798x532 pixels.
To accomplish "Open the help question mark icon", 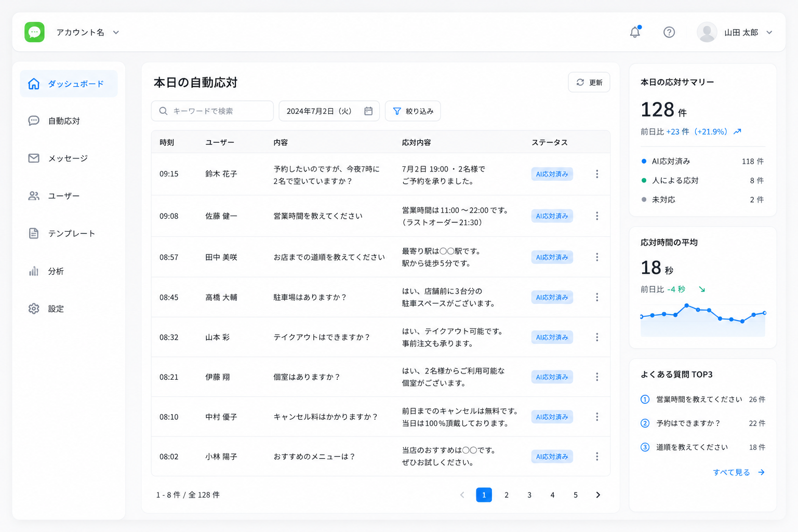I will (669, 32).
